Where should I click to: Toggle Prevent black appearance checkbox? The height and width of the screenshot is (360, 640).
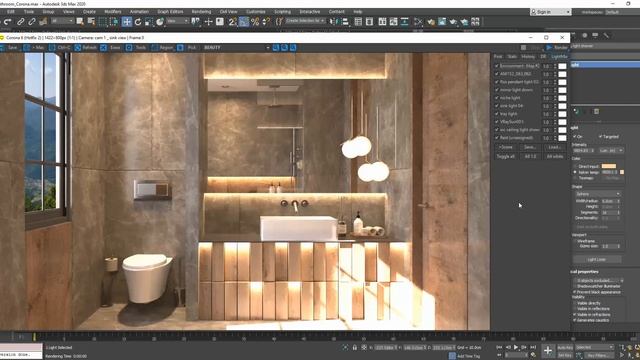pyautogui.click(x=575, y=292)
